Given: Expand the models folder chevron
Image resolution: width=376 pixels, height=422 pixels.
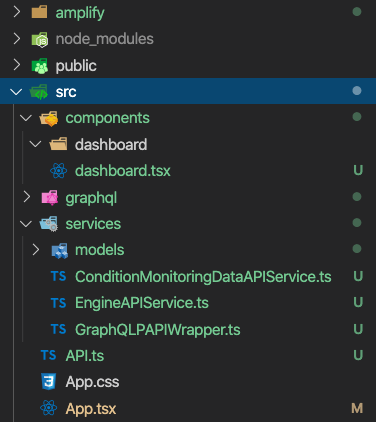Looking at the screenshot, I should (x=36, y=250).
